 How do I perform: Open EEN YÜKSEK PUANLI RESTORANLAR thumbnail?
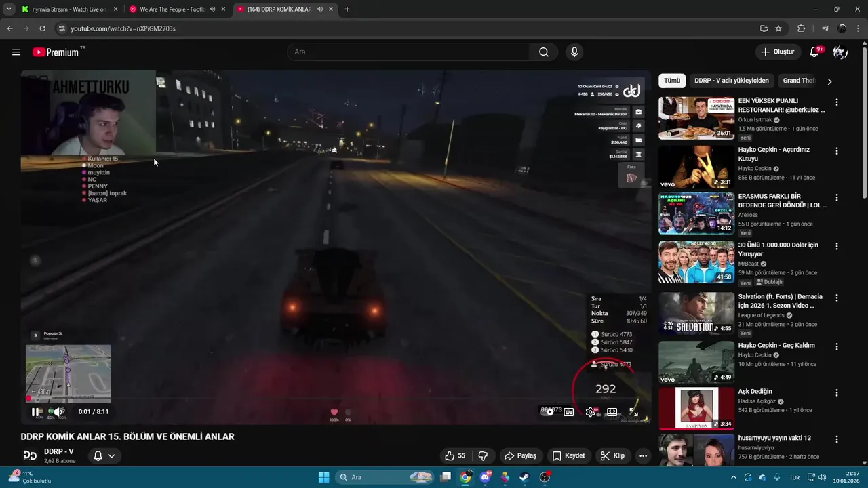(x=696, y=118)
